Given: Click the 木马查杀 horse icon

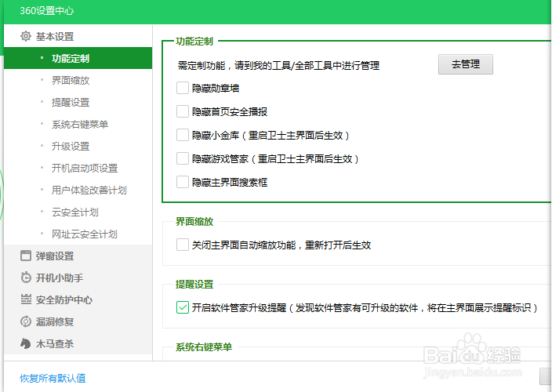Looking at the screenshot, I should [x=25, y=343].
